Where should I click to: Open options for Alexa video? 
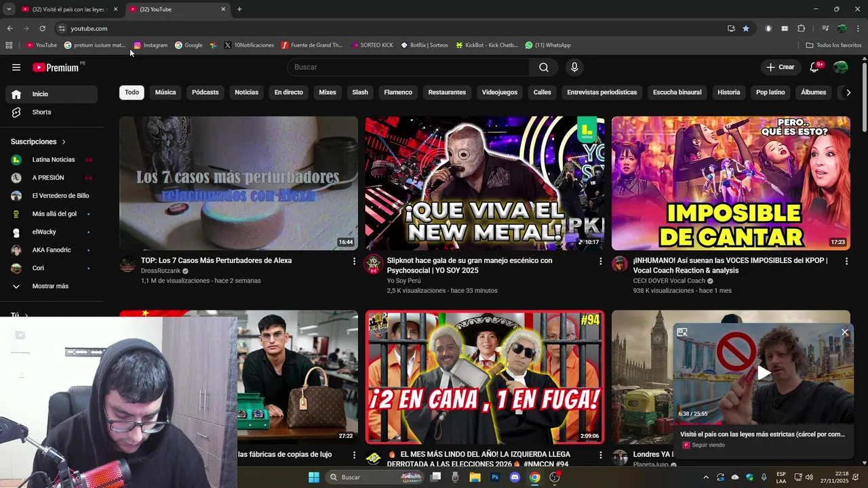[x=354, y=261]
